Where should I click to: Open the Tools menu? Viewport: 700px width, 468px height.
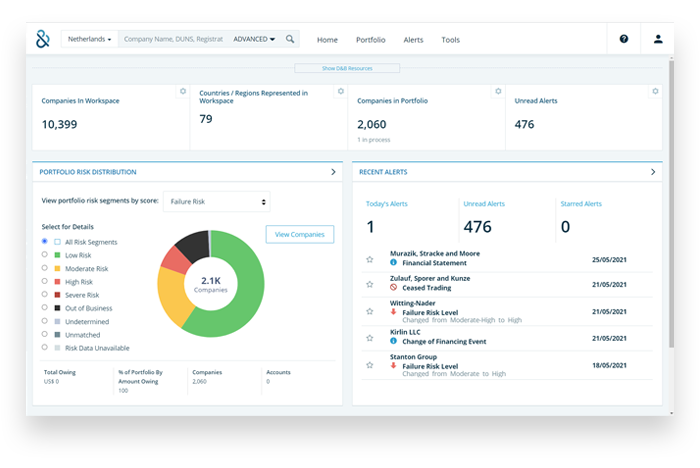click(x=450, y=40)
